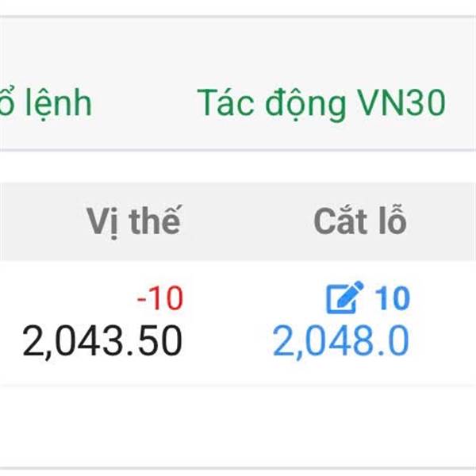The image size is (476, 476).
Task: Click the top border line above the tab bar
Action: (238, 17)
